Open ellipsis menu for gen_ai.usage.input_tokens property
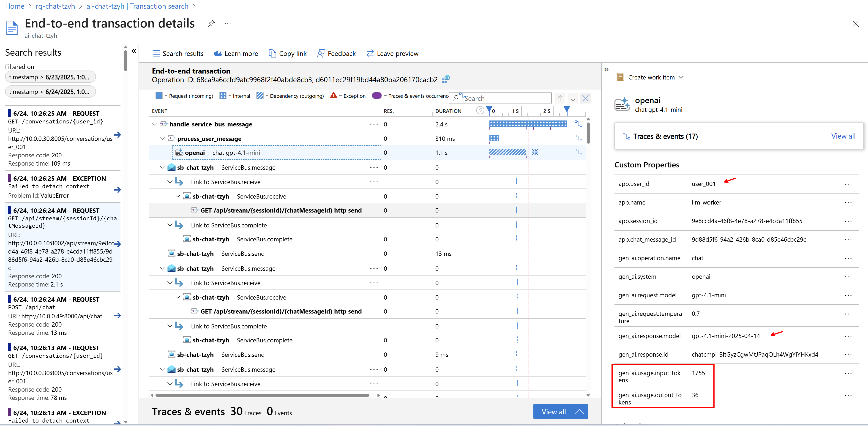Image resolution: width=868 pixels, height=426 pixels. 848,373
